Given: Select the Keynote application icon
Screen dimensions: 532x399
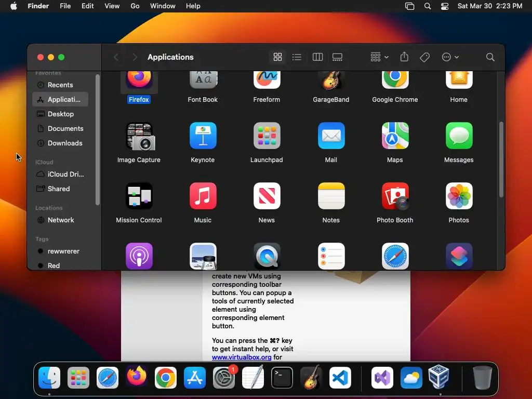Looking at the screenshot, I should click(x=203, y=136).
